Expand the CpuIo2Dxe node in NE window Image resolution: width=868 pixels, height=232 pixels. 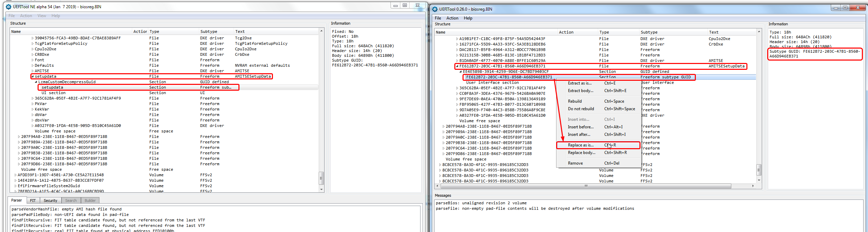point(33,49)
